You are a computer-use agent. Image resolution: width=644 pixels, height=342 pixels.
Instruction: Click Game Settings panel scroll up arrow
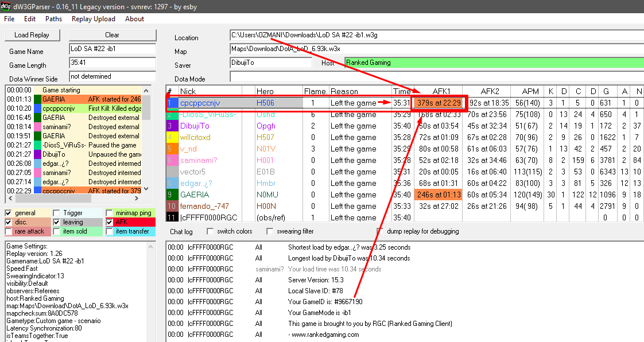[x=151, y=247]
